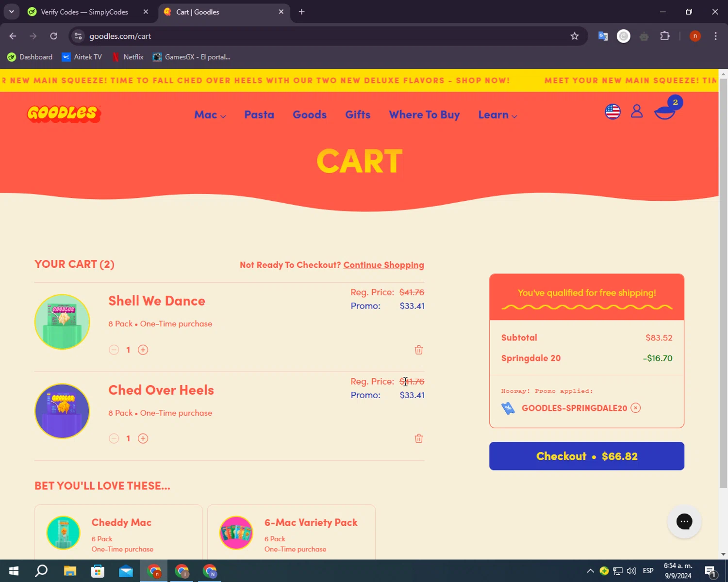Increase Ched Over Heels quantity
Screen dimensions: 728x582
pos(143,438)
